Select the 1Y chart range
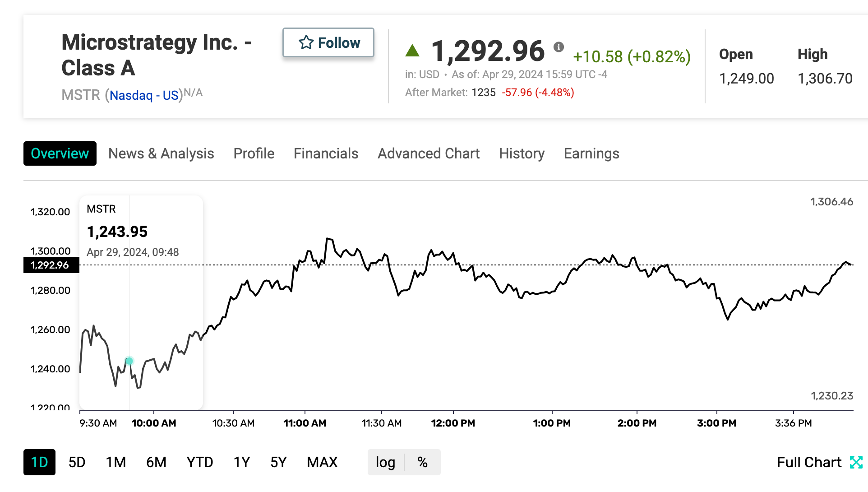868x492 pixels. 241,462
